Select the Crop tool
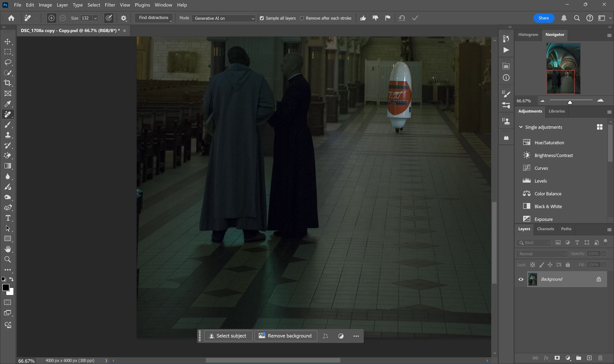614x364 pixels. click(x=8, y=83)
